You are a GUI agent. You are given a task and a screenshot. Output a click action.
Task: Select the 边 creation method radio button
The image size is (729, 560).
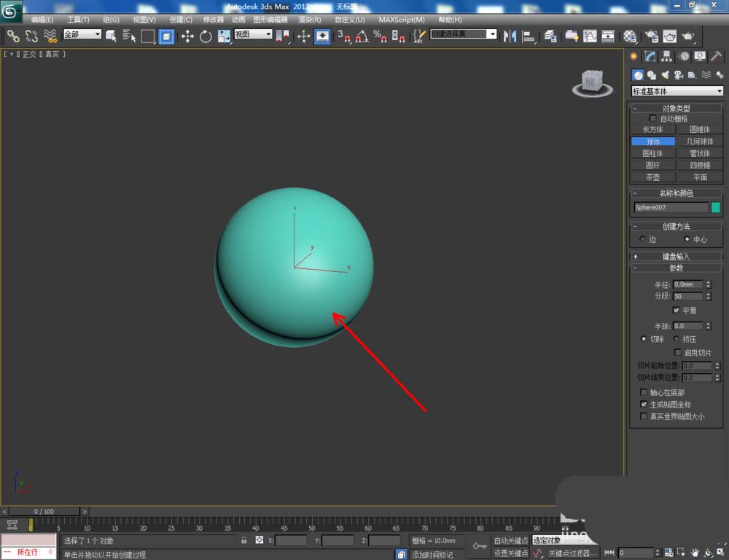point(642,239)
